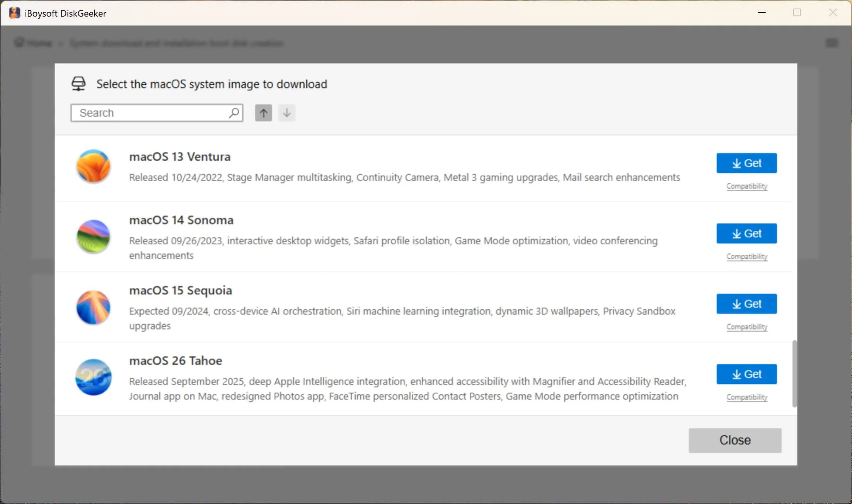Click the macOS 26 Tahoe icon
This screenshot has height=504, width=852.
[x=93, y=377]
